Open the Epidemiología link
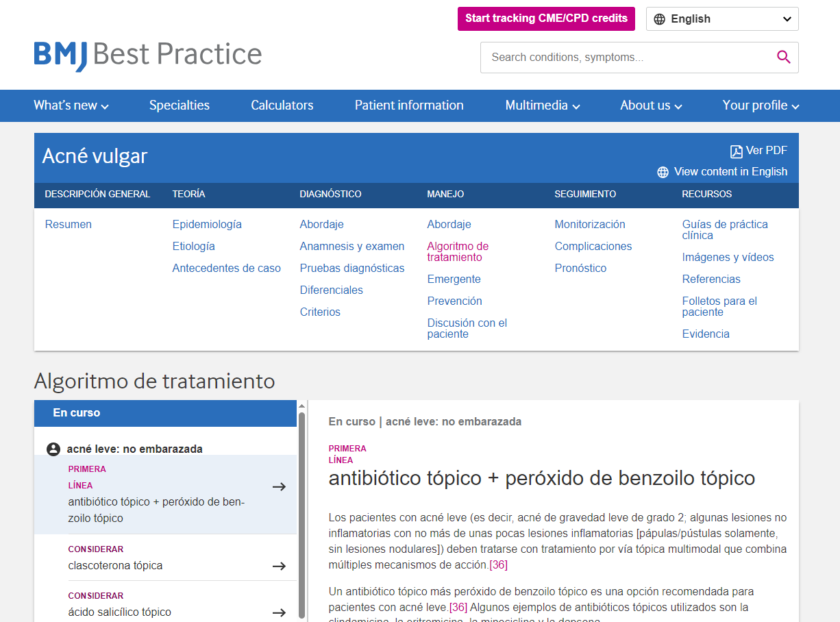Viewport: 840px width, 622px height. [207, 225]
